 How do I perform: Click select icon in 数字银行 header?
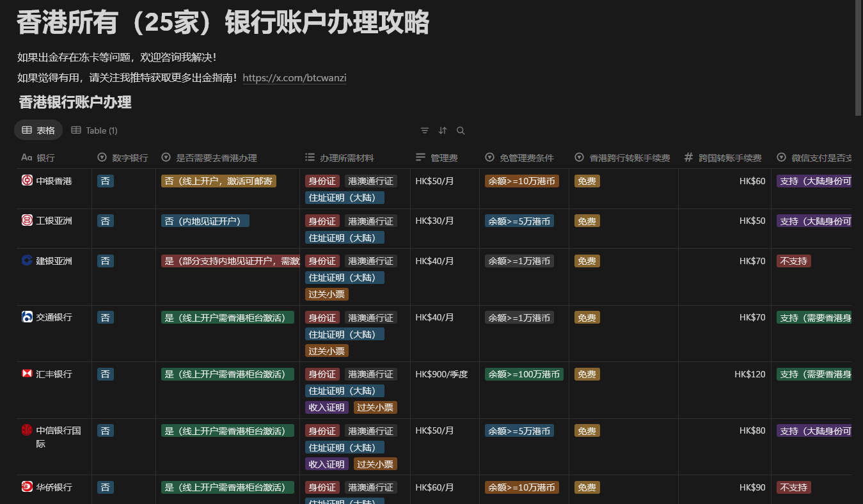click(x=102, y=157)
